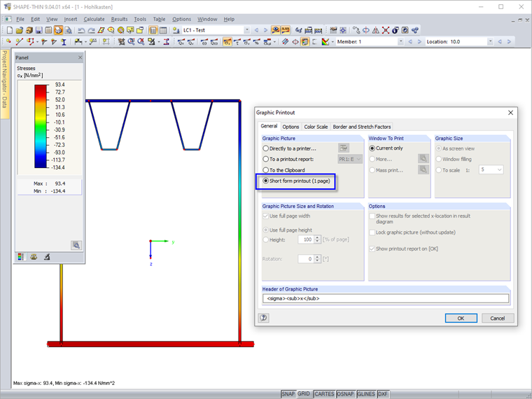Redo the last action

tap(91, 30)
